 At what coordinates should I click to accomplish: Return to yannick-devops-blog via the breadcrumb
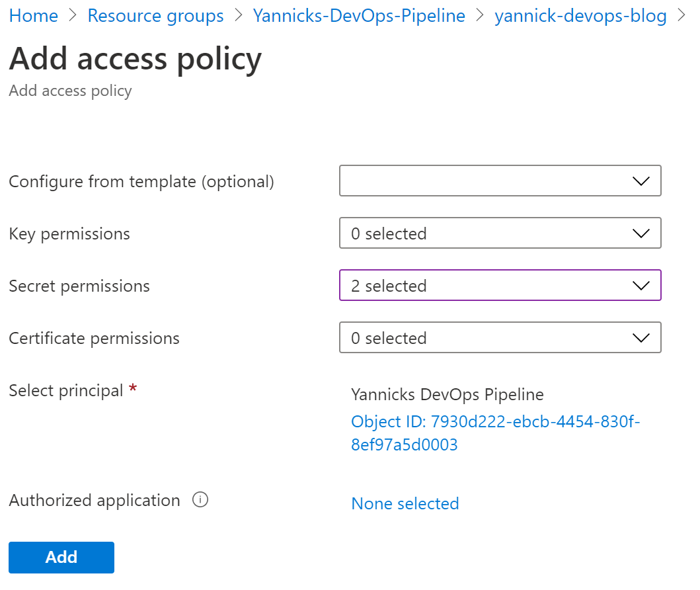click(x=580, y=16)
